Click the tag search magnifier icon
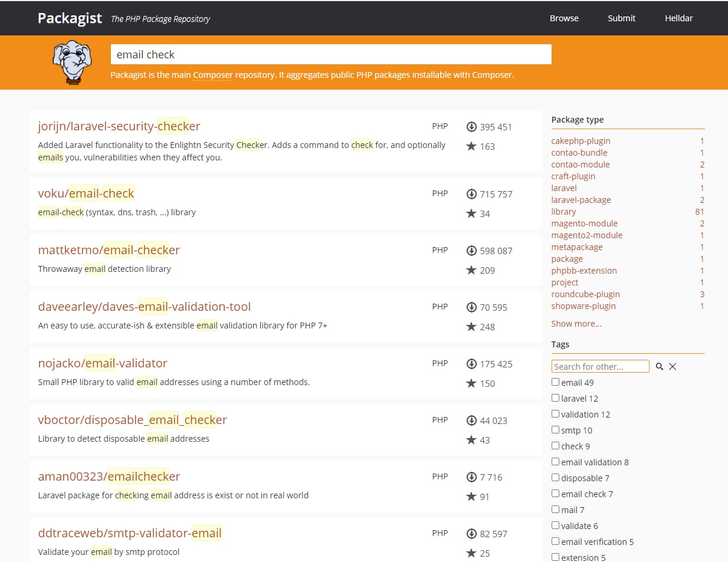728x562 pixels. [660, 367]
